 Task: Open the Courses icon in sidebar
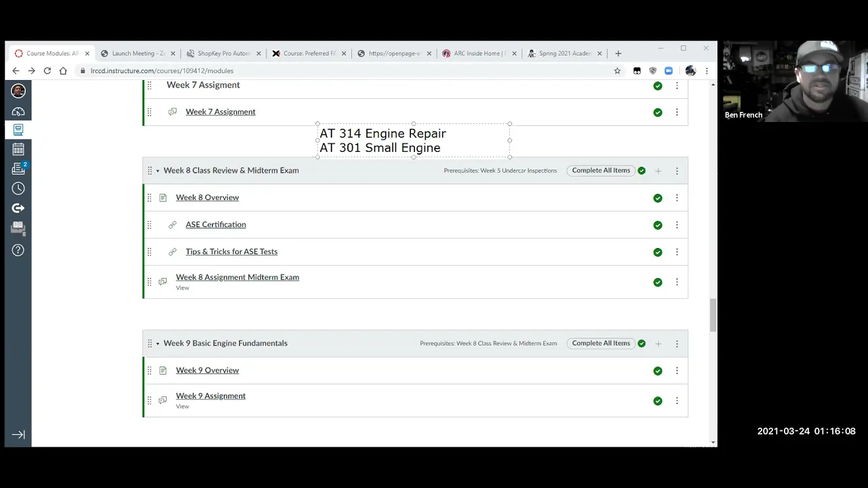(x=18, y=129)
